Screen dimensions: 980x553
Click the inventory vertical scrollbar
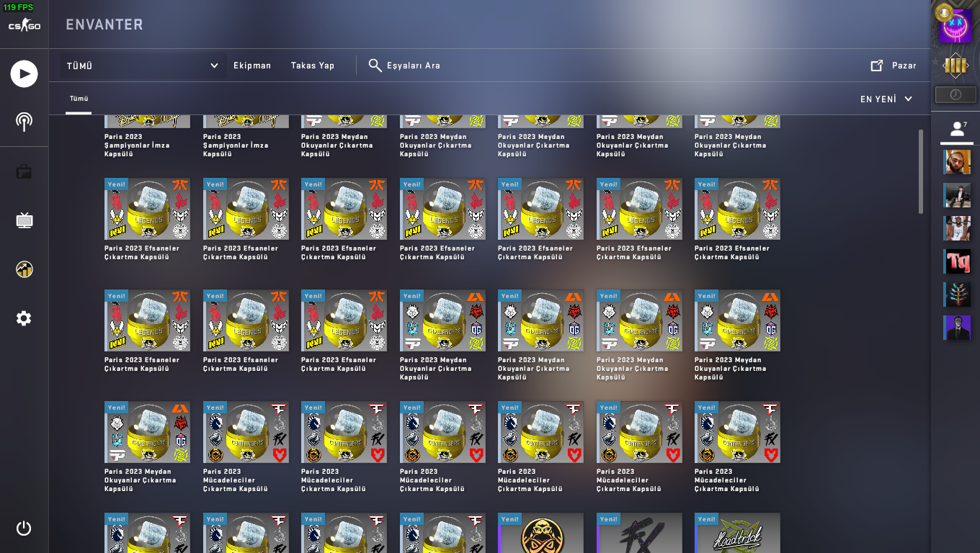coord(920,171)
